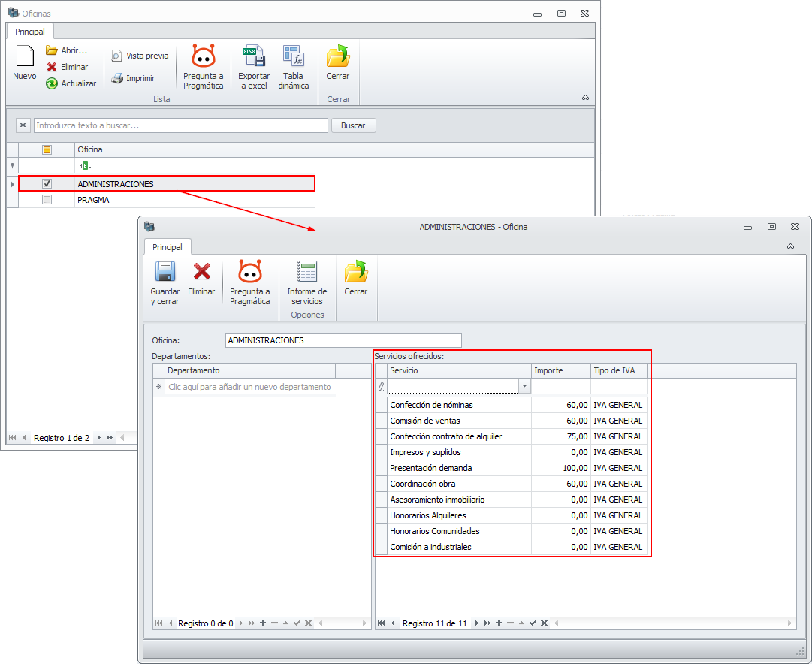Image resolution: width=812 pixels, height=664 pixels.
Task: Select Principal tab in ADMINISTRACIONES window
Action: pyautogui.click(x=168, y=247)
